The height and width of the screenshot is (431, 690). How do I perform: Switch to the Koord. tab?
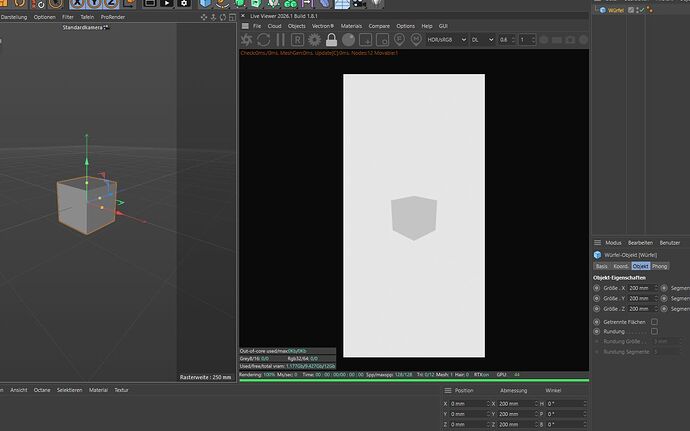(x=621, y=266)
